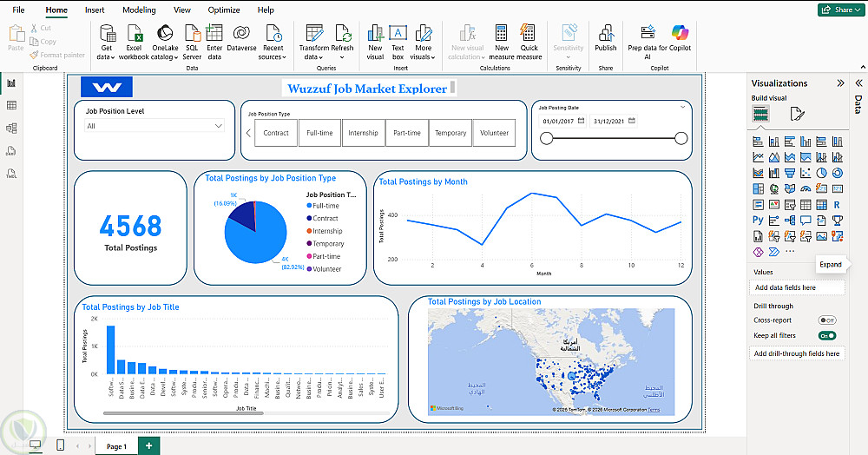868x455 pixels.
Task: Click the Share button
Action: (x=840, y=10)
